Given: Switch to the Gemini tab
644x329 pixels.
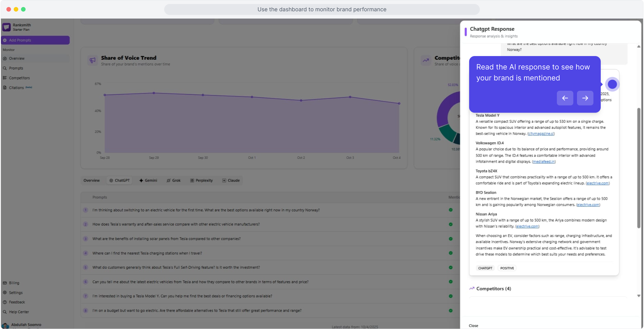Looking at the screenshot, I should (x=148, y=180).
